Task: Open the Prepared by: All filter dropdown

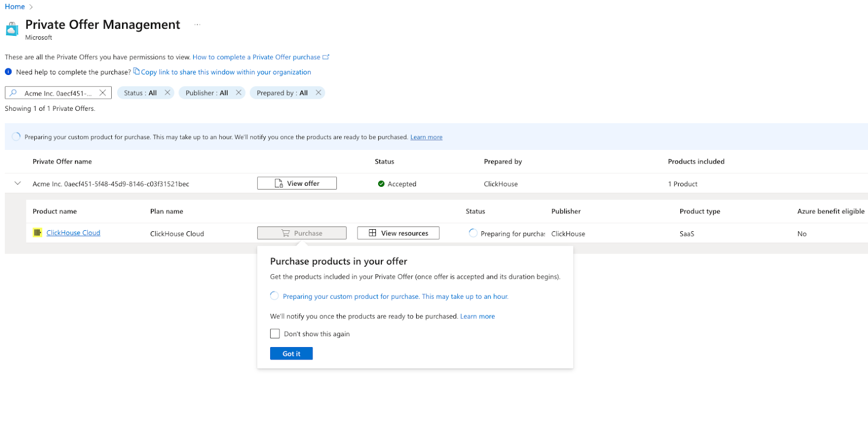Action: [x=282, y=93]
